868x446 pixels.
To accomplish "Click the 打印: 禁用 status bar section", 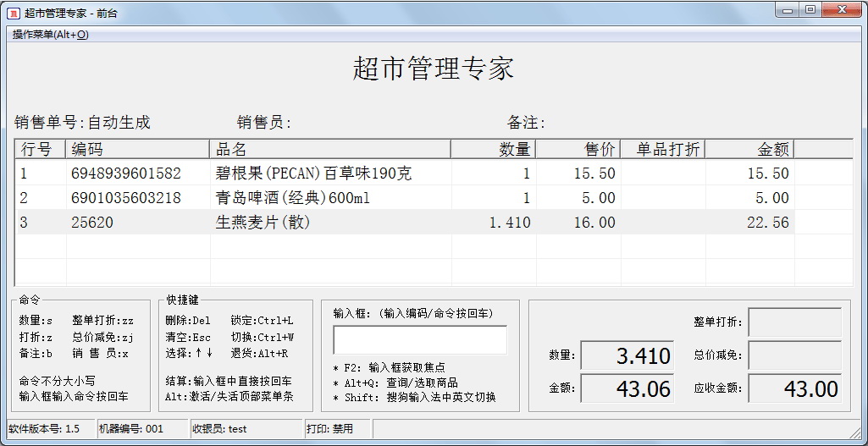I will (x=336, y=429).
